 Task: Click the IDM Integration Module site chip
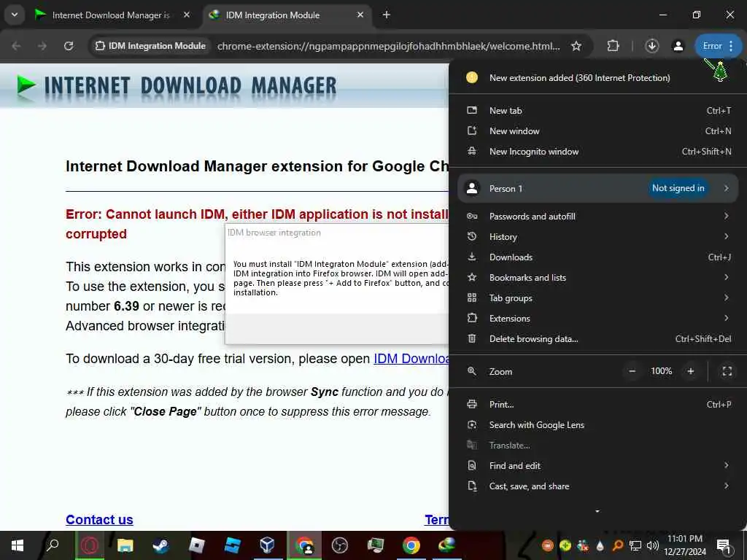150,46
